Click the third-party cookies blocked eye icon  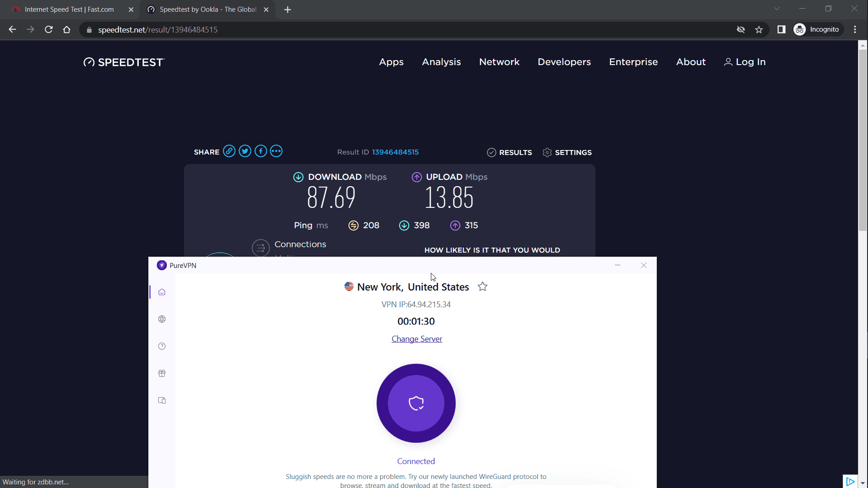click(741, 29)
